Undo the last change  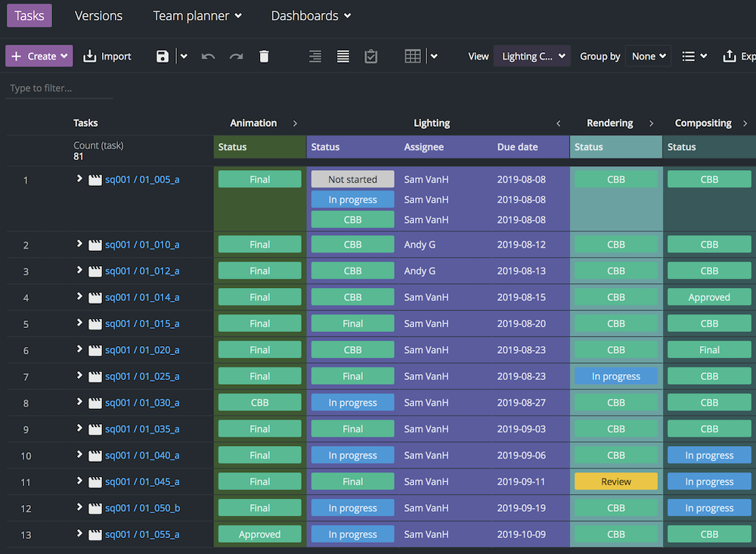[x=209, y=56]
